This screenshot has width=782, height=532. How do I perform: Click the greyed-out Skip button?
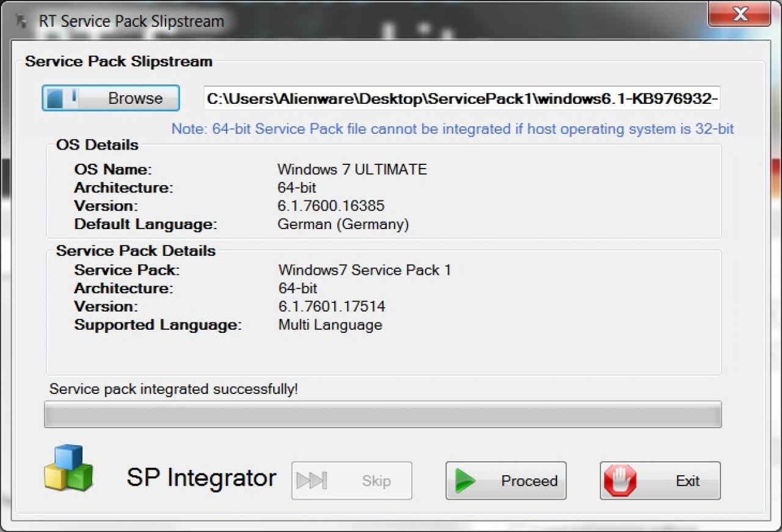pyautogui.click(x=352, y=481)
